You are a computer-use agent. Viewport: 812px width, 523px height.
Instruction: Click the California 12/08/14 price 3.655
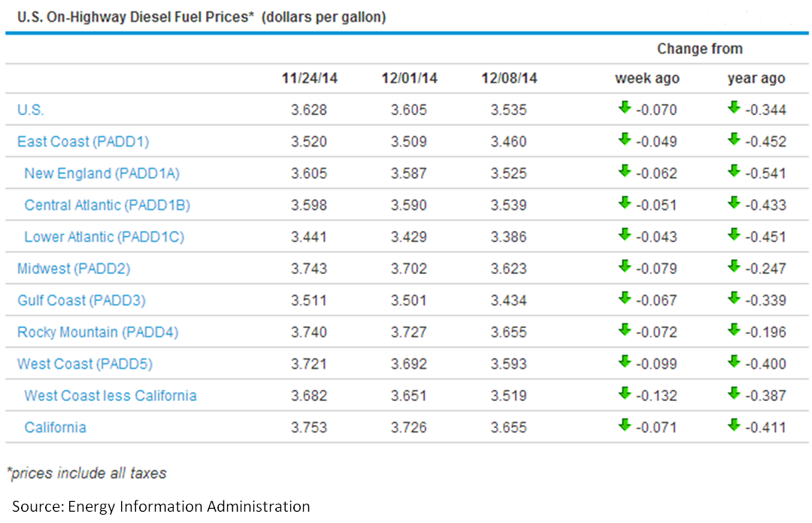coord(509,427)
